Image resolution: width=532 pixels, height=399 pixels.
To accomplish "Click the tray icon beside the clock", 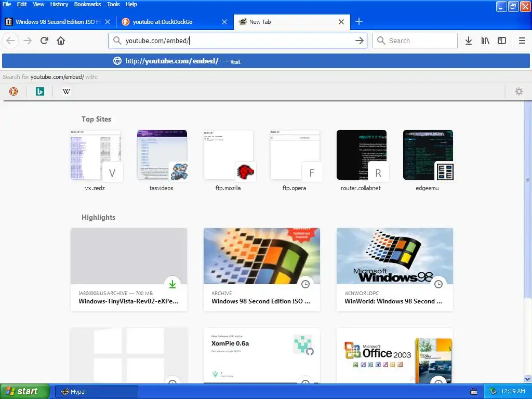I will 494,391.
